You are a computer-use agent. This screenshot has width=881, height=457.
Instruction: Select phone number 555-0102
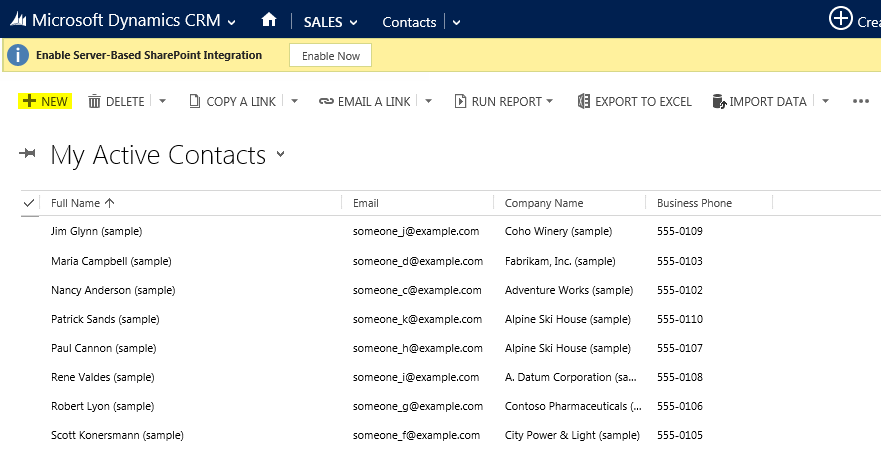coord(680,290)
